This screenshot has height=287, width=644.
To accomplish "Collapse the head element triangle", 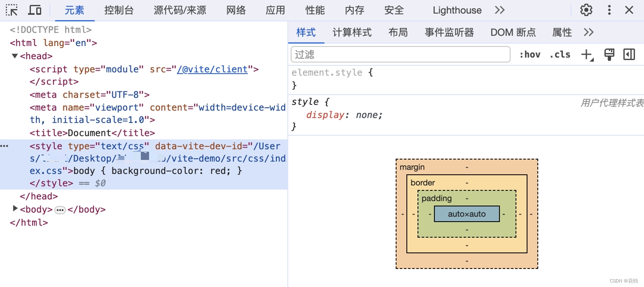I will click(15, 56).
